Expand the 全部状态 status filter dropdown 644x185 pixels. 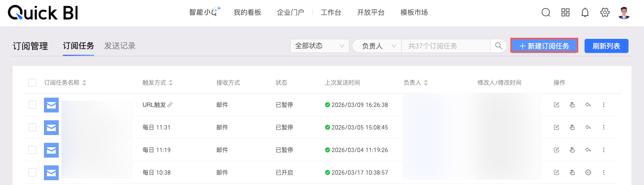[x=319, y=46]
